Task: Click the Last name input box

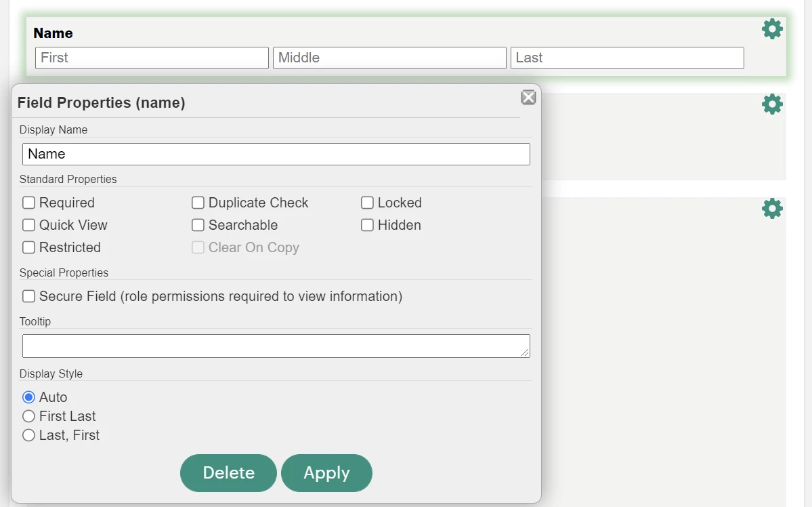Action: [627, 58]
